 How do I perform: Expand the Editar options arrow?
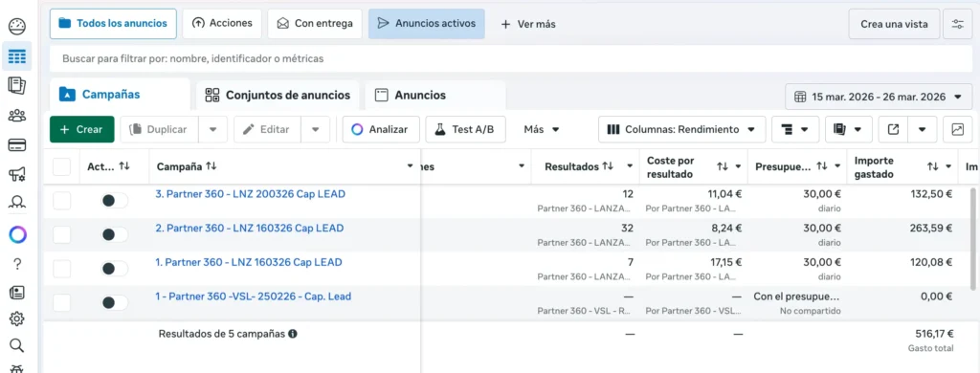316,129
